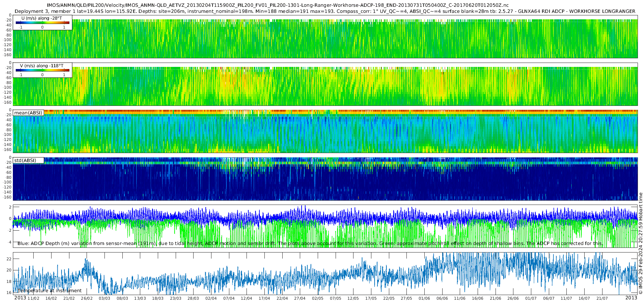
Task: Click the 28/03 date tick label
Action: pyautogui.click(x=193, y=298)
